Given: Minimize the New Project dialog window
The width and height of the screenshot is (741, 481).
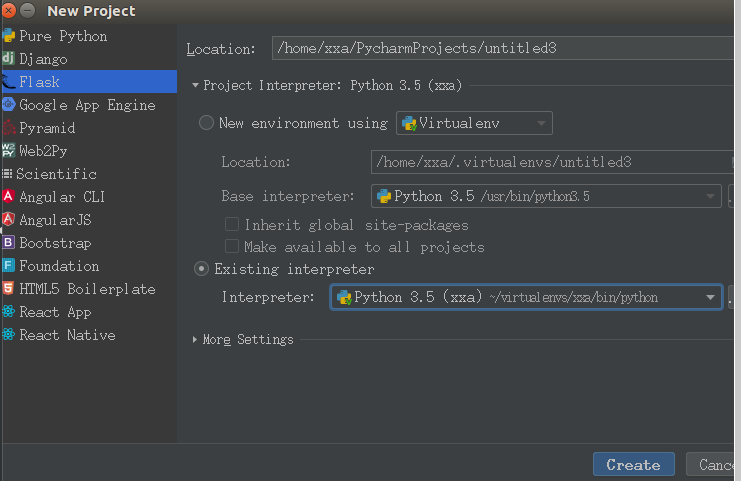Looking at the screenshot, I should [28, 10].
